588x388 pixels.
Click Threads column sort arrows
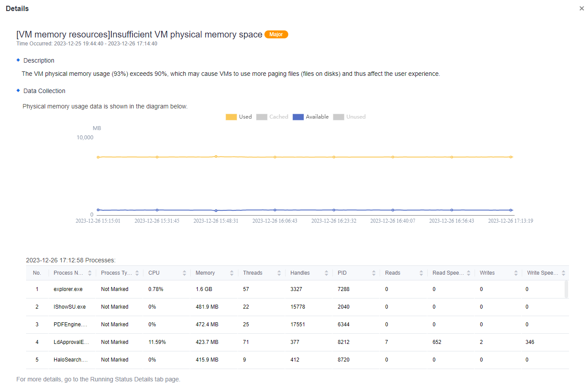[x=279, y=273]
